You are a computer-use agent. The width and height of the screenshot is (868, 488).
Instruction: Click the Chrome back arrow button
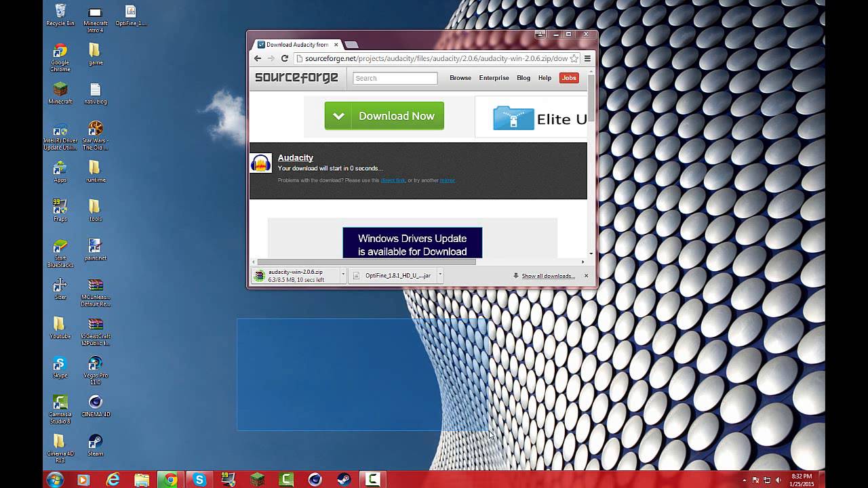[x=258, y=58]
